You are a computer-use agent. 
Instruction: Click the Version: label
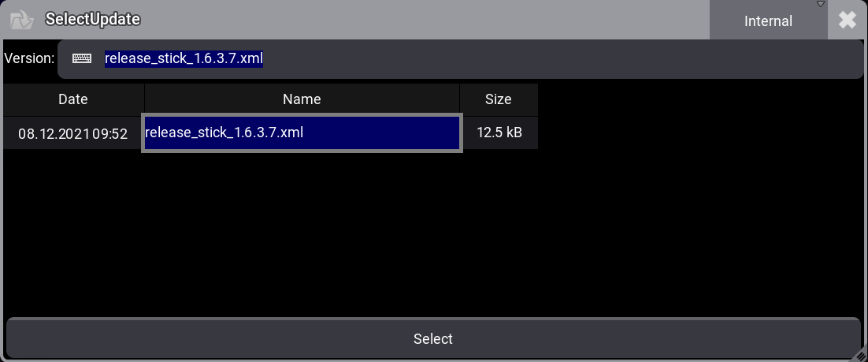click(29, 58)
